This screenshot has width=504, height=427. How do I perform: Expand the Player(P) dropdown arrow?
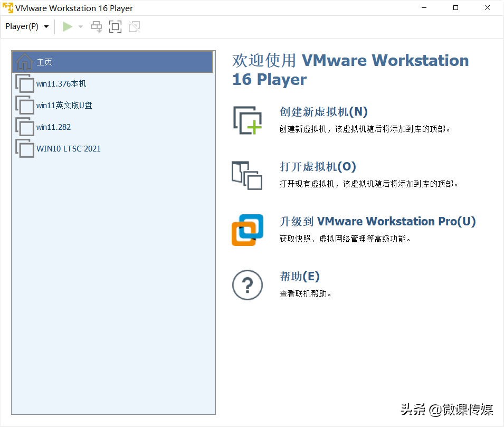click(x=46, y=27)
